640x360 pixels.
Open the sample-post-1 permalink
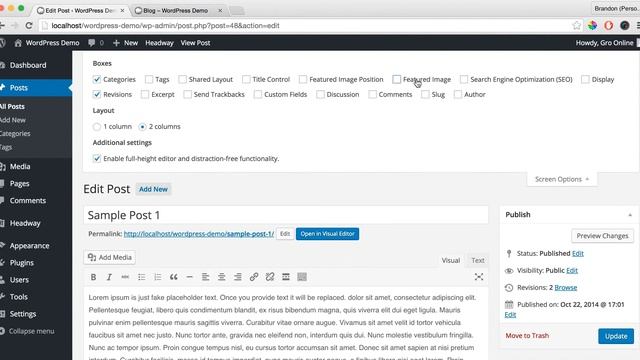click(x=199, y=234)
